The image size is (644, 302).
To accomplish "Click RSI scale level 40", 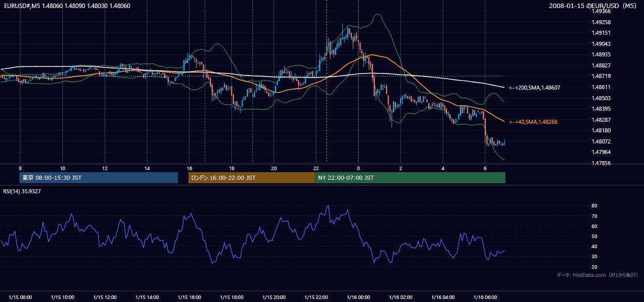I will [595, 246].
